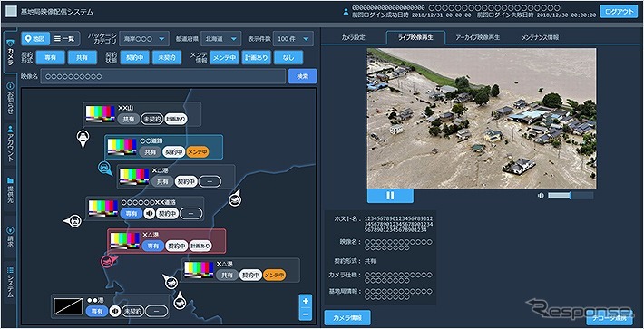
Task: Pause the live flood video playback
Action: (x=390, y=196)
